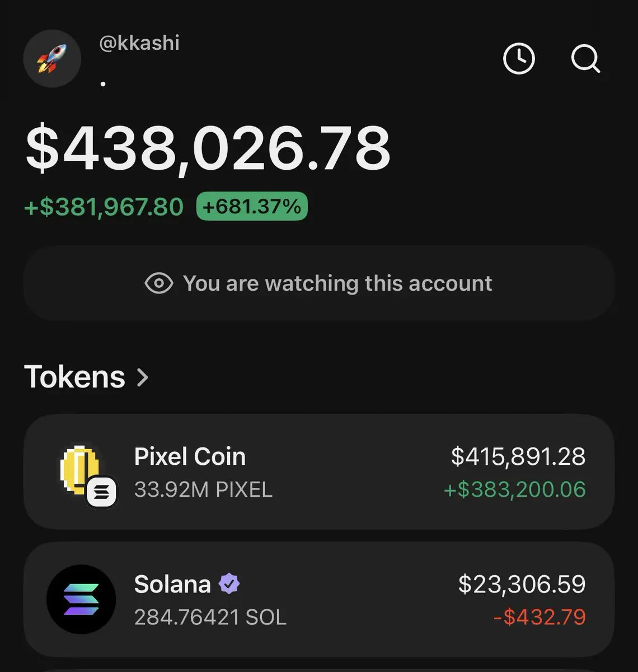Tap the +681.37% percentage badge
638x672 pixels.
pos(252,207)
